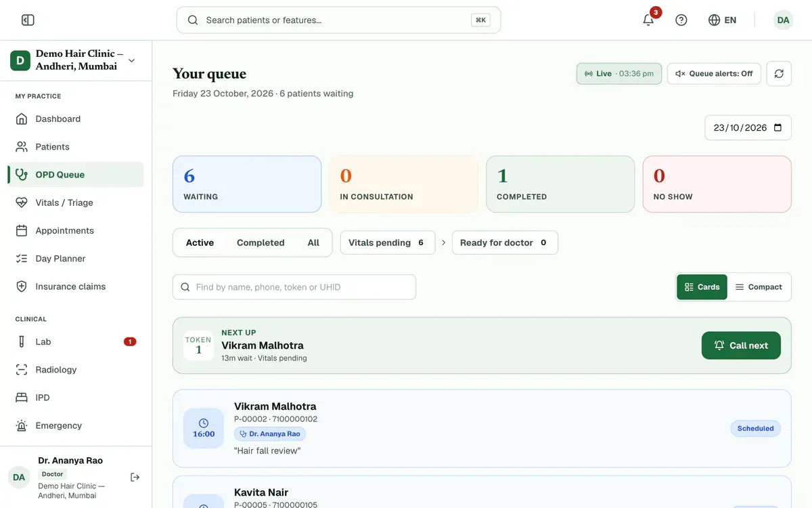Click the Appointments calendar icon
Viewport: 812px width, 508px height.
(22, 230)
